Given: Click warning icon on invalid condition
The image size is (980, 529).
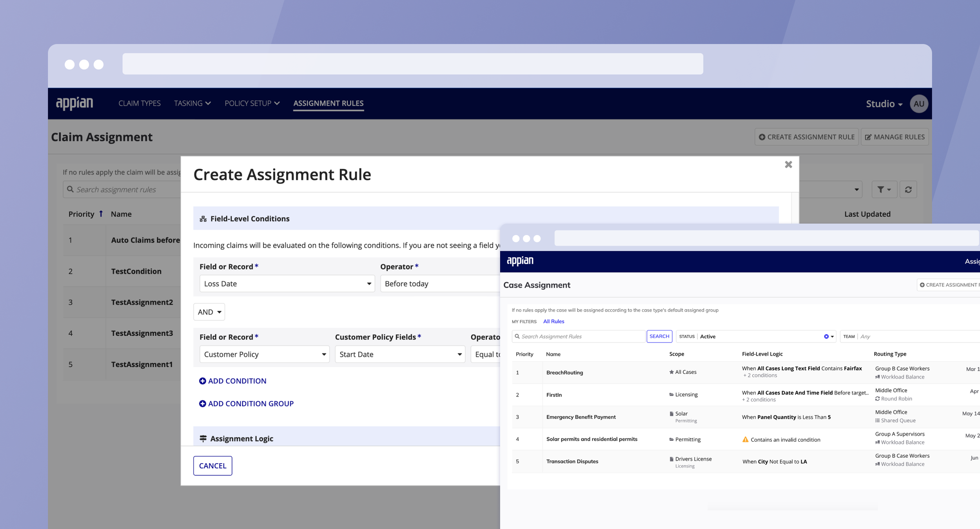Looking at the screenshot, I should [x=745, y=440].
